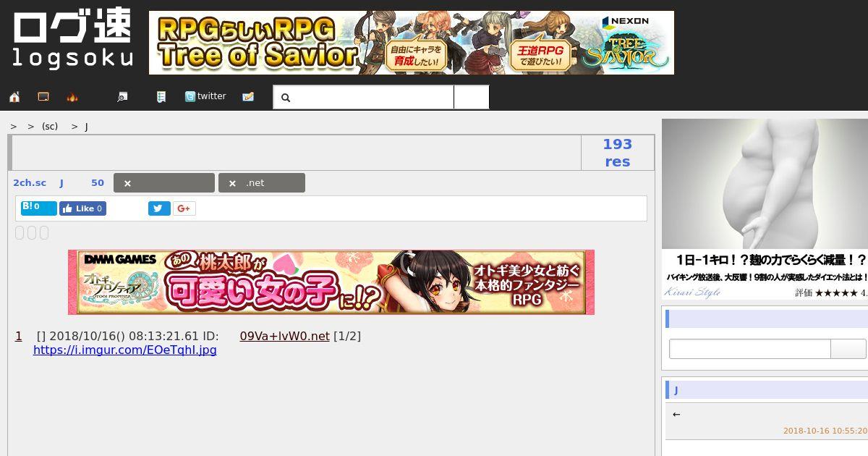Share on Google Plus button
The image size is (868, 456).
point(184,208)
